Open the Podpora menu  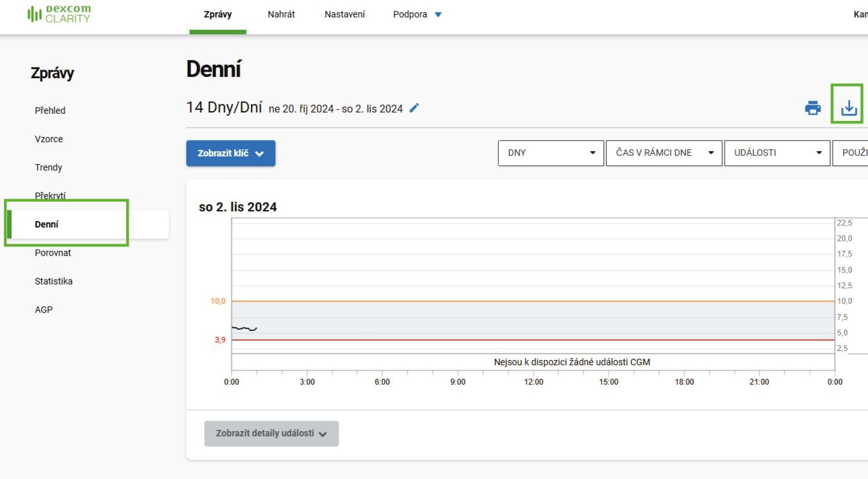[x=416, y=14]
